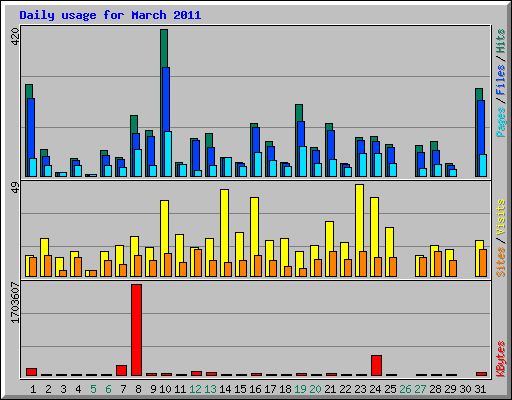The height and width of the screenshot is (400, 512).
Task: Click the 1703607 KBytes scale value
Action: tap(15, 303)
